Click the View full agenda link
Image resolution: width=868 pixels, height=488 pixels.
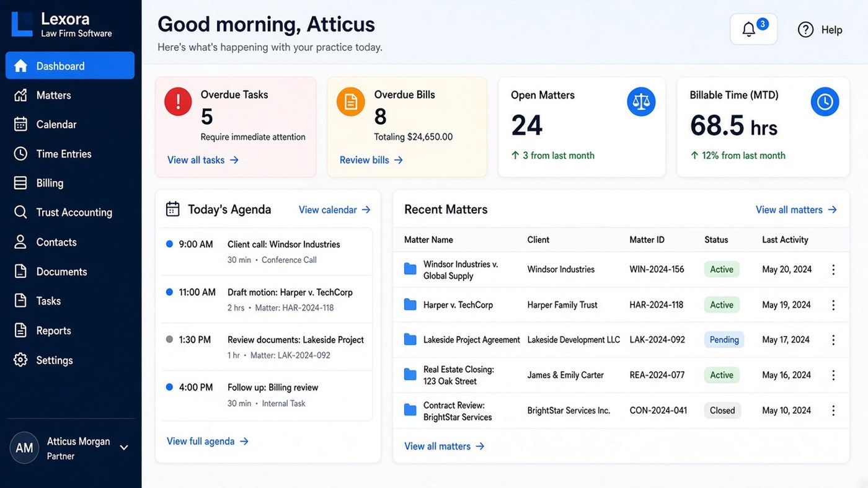[208, 441]
